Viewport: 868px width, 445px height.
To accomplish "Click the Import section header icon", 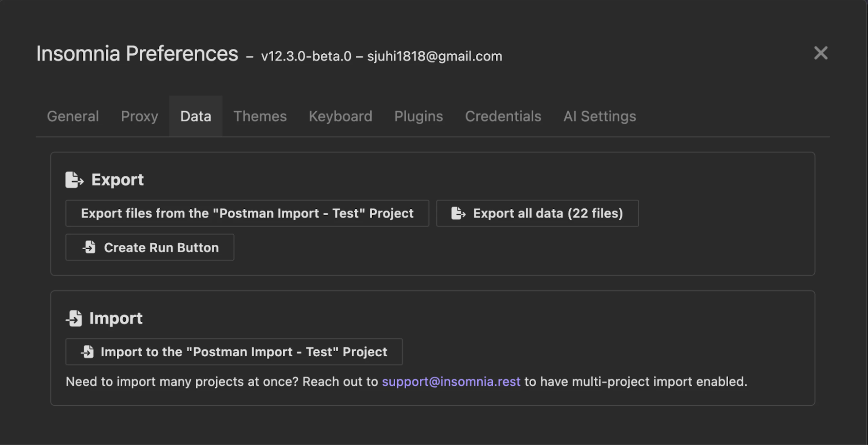I will point(74,318).
